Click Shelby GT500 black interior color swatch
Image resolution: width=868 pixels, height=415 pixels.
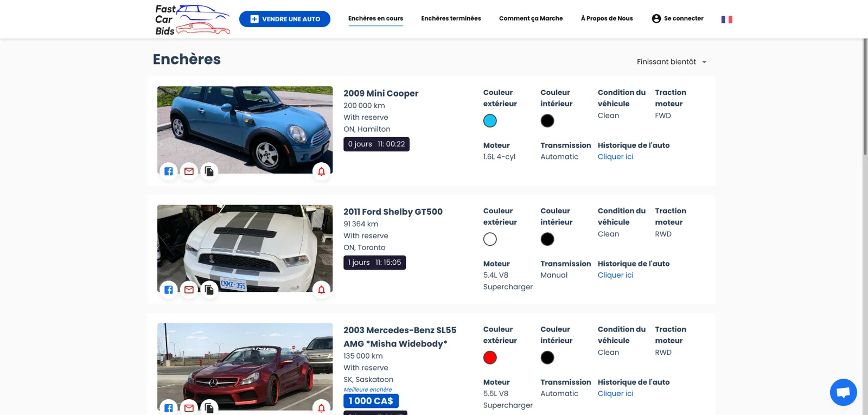click(x=547, y=239)
